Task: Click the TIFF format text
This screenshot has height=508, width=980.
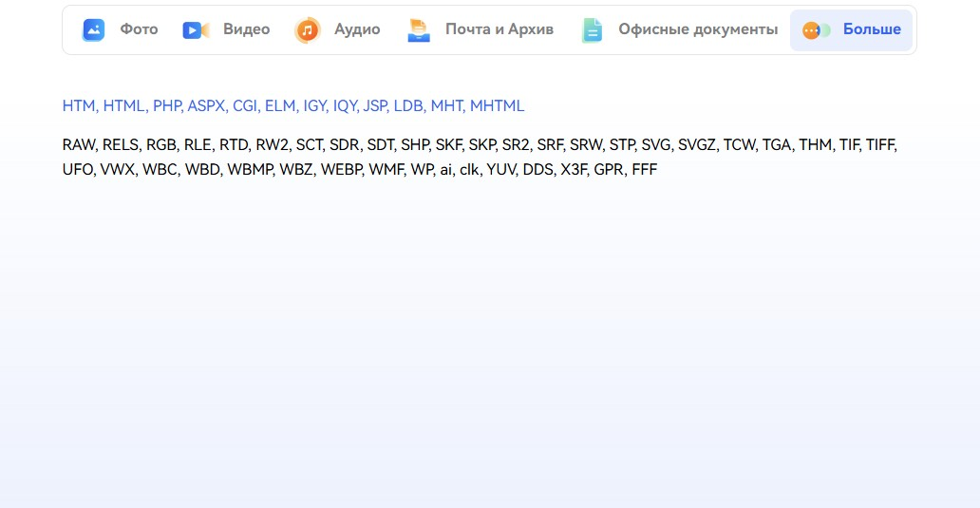Action: pos(880,145)
